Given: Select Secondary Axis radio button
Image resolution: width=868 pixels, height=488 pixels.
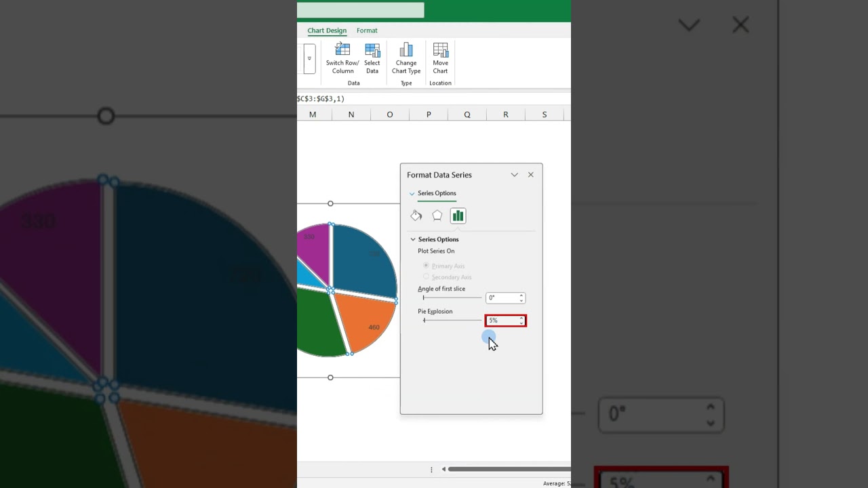Looking at the screenshot, I should click(426, 277).
